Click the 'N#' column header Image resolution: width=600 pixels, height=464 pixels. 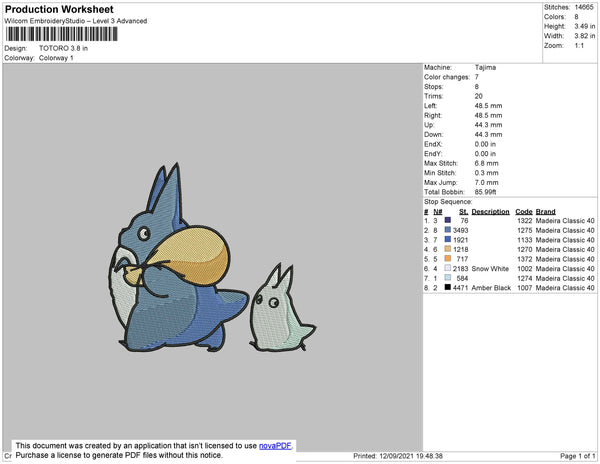coord(437,212)
